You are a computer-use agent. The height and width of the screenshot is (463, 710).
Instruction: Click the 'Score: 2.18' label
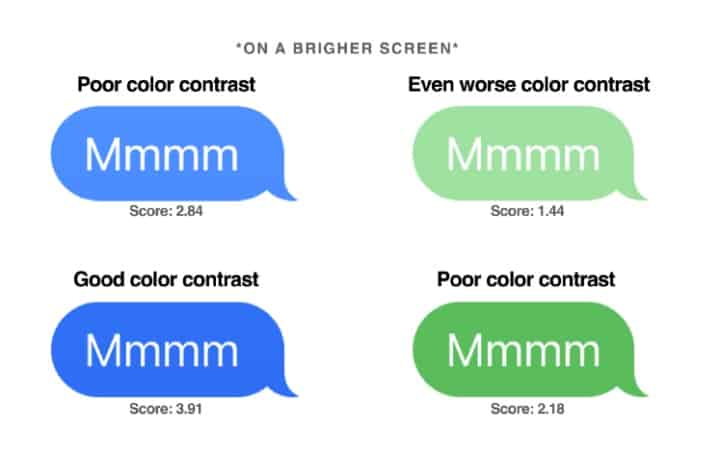click(x=527, y=409)
